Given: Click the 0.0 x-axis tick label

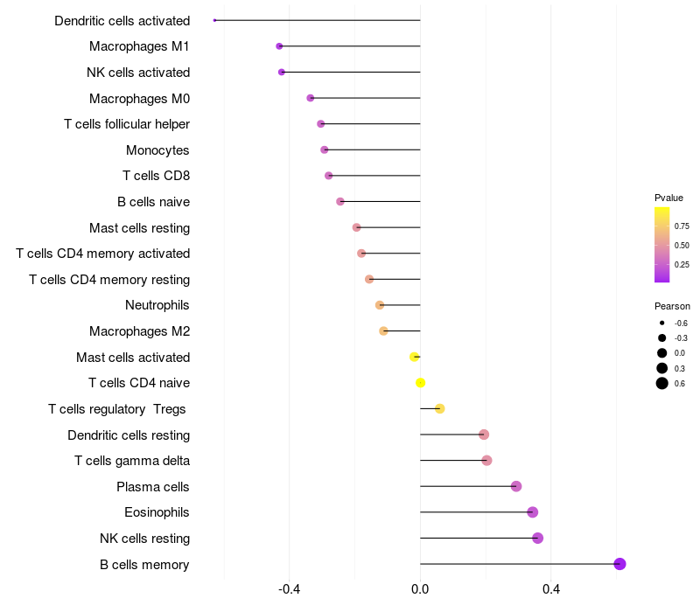Looking at the screenshot, I should pyautogui.click(x=420, y=589).
